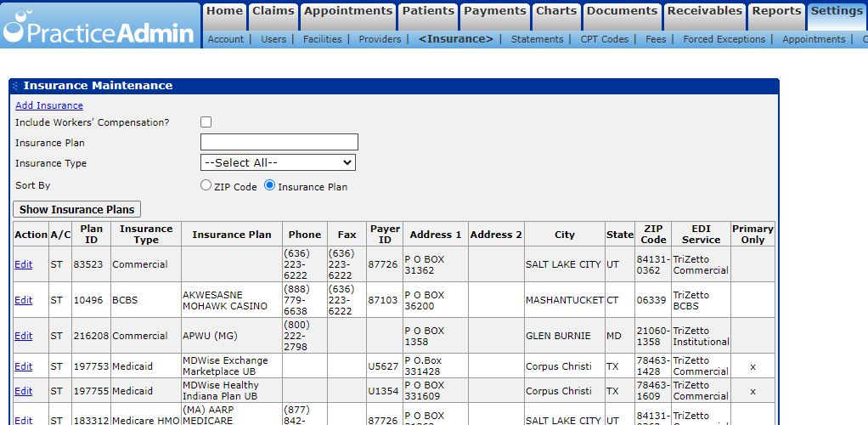The width and height of the screenshot is (868, 425).
Task: Click ZIP code 06339 cell
Action: 653,300
